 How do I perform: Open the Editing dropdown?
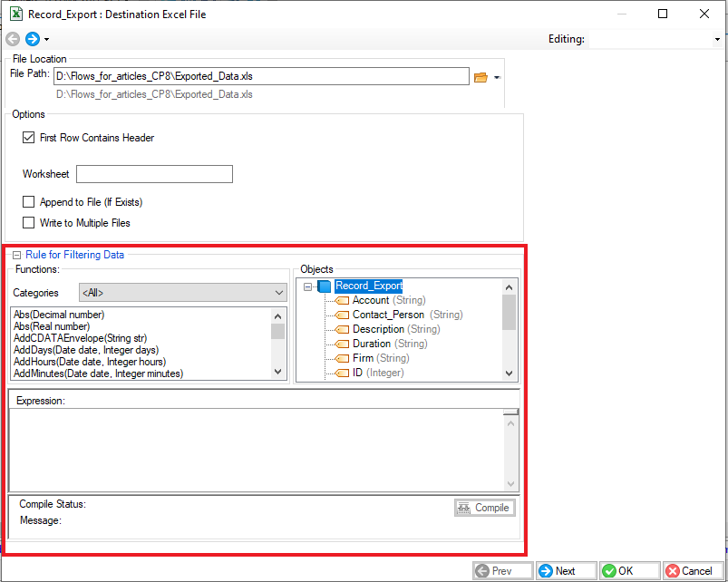tap(716, 40)
